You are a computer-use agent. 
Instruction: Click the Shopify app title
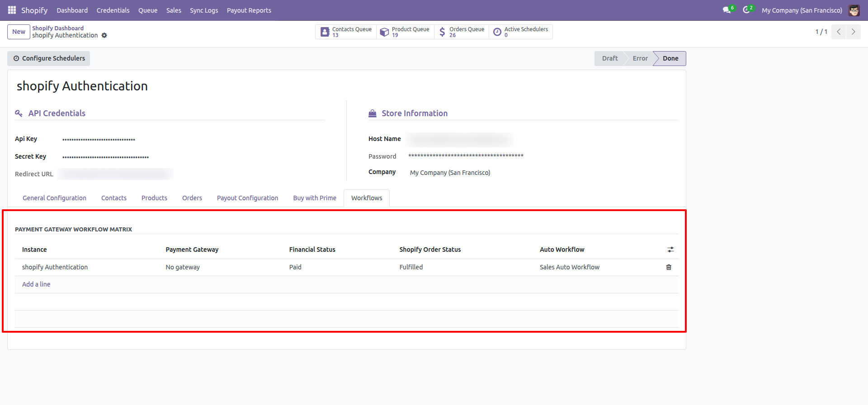pyautogui.click(x=34, y=10)
